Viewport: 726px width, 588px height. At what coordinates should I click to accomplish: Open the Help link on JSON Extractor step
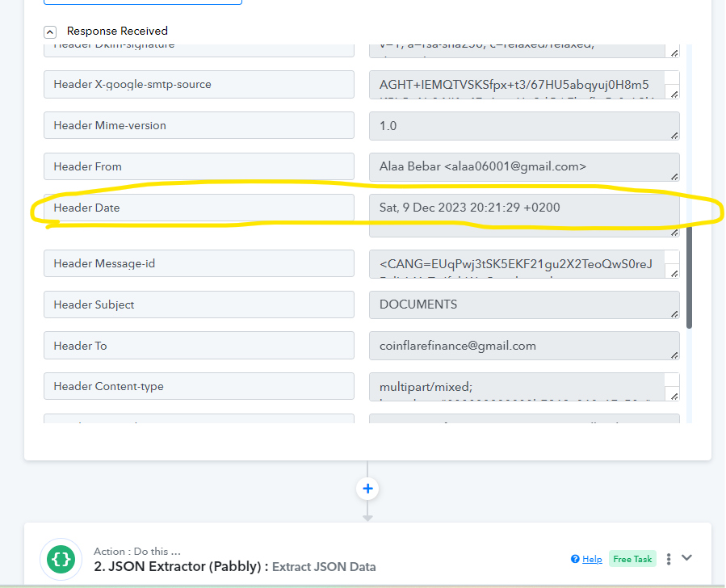pos(592,559)
